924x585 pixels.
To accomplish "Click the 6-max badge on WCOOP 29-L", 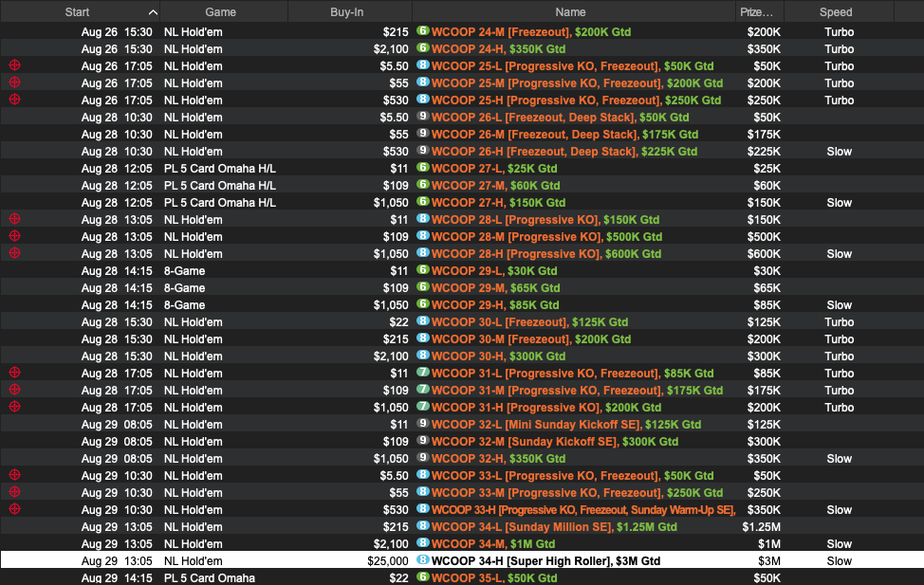I will pyautogui.click(x=422, y=270).
